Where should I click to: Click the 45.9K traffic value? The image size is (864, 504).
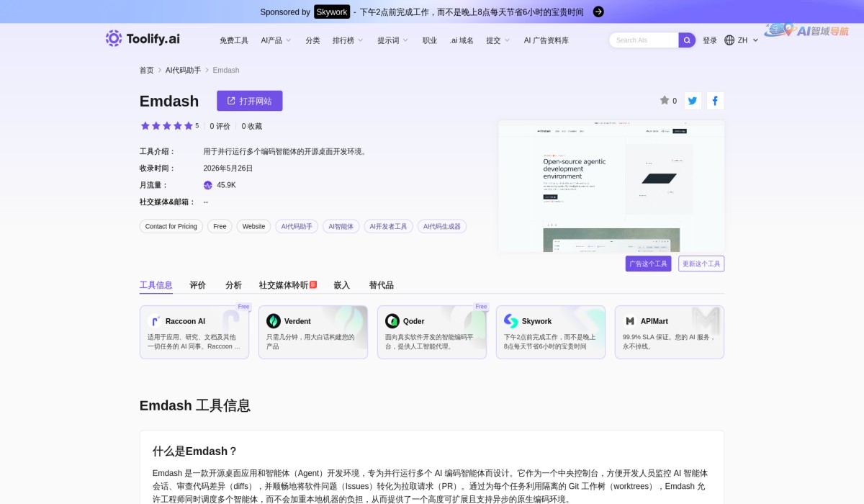pyautogui.click(x=226, y=185)
